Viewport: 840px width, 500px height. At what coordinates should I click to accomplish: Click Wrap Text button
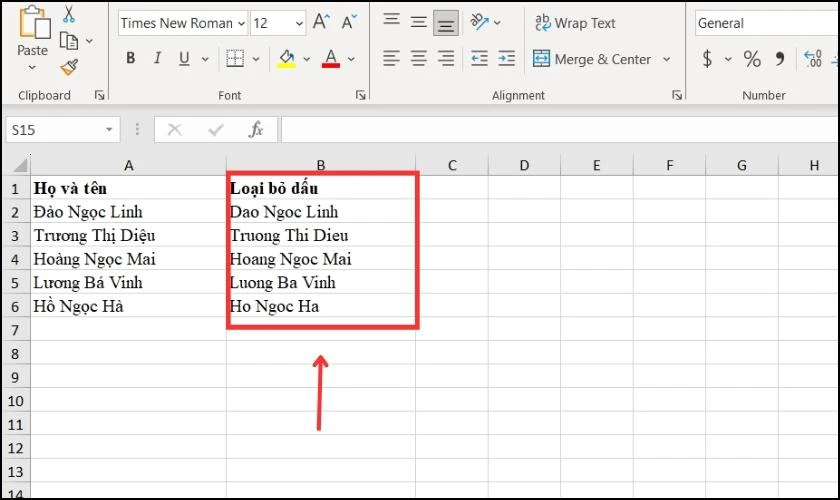tap(575, 23)
